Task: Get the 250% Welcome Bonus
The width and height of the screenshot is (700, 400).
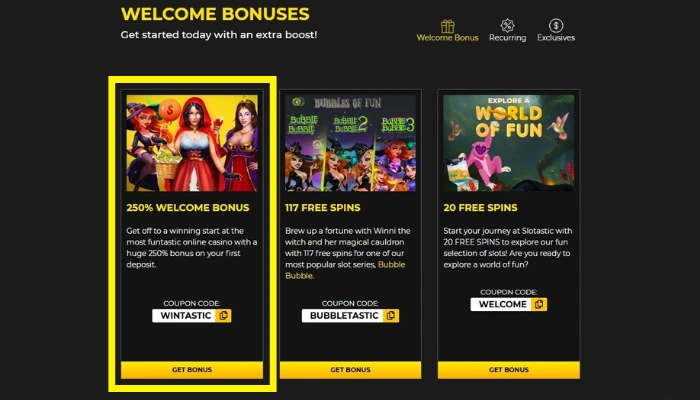Action: click(192, 370)
